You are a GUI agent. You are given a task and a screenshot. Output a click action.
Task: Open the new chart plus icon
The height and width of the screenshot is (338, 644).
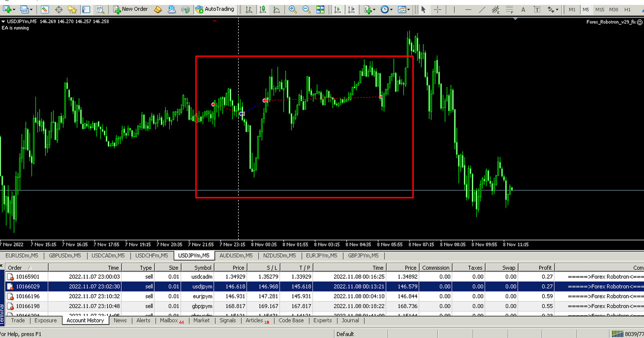[x=7, y=9]
